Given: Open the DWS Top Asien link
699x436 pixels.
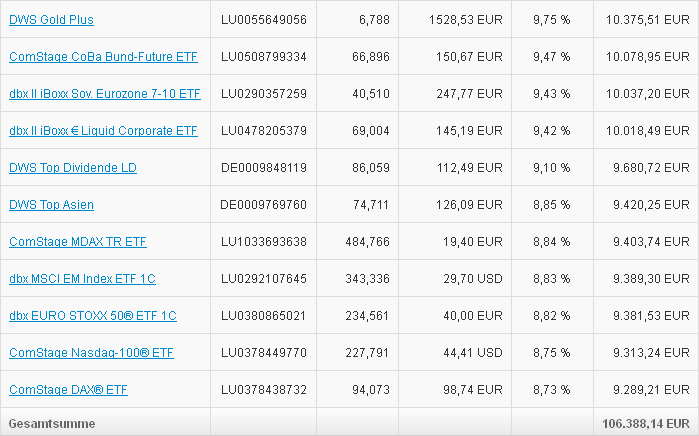Looking at the screenshot, I should (x=51, y=205).
